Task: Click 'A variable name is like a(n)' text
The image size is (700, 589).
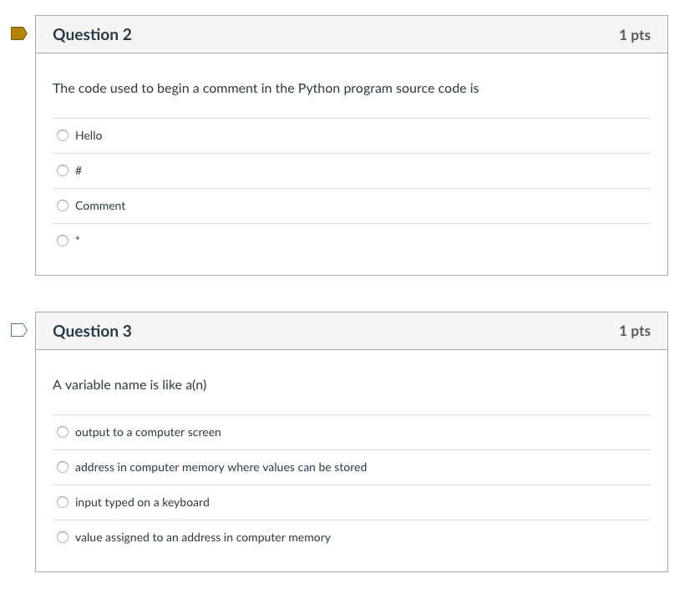Action: click(x=129, y=385)
